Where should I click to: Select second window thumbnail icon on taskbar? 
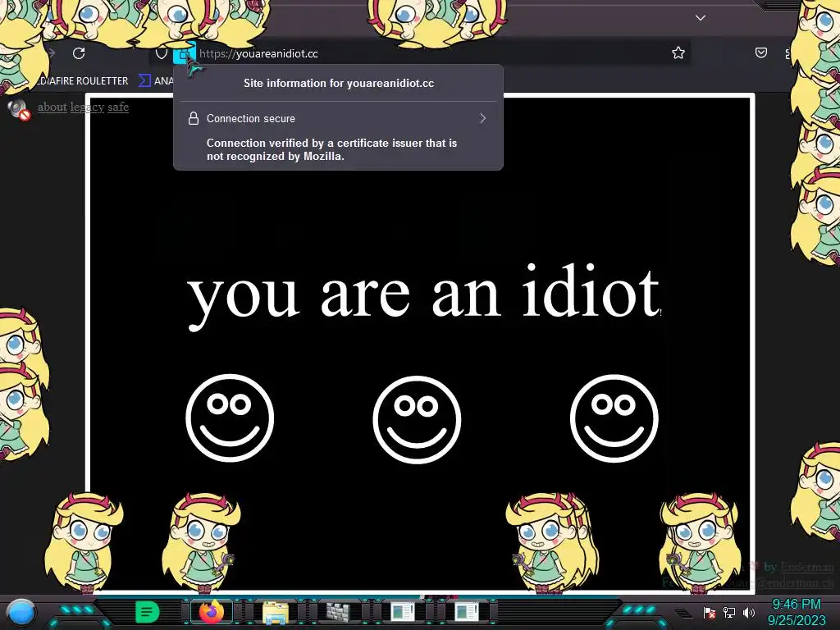[467, 612]
